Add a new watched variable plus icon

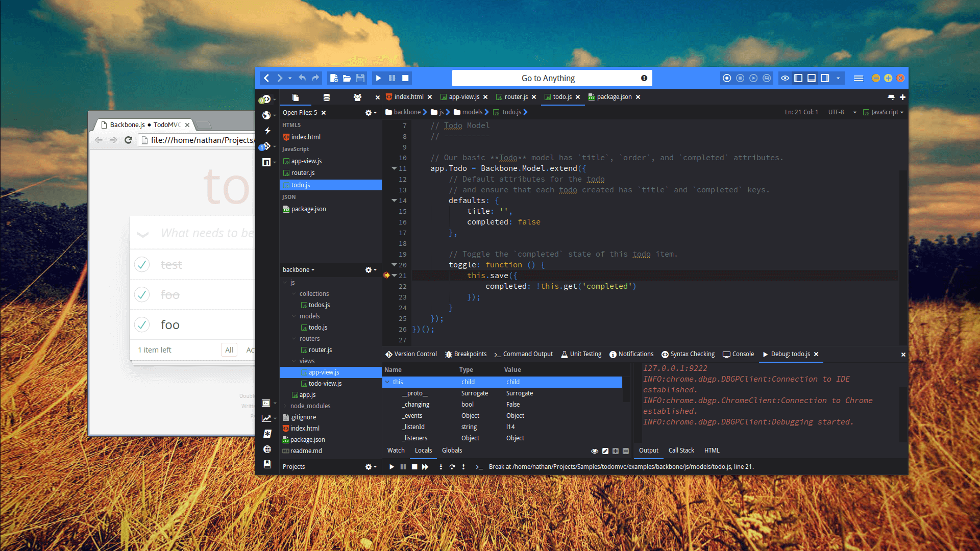(616, 451)
